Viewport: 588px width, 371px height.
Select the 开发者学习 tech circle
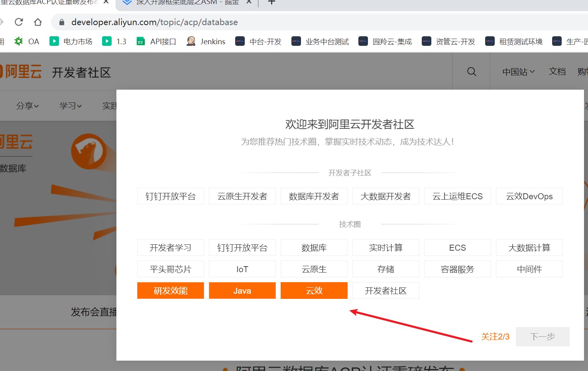[x=171, y=247]
